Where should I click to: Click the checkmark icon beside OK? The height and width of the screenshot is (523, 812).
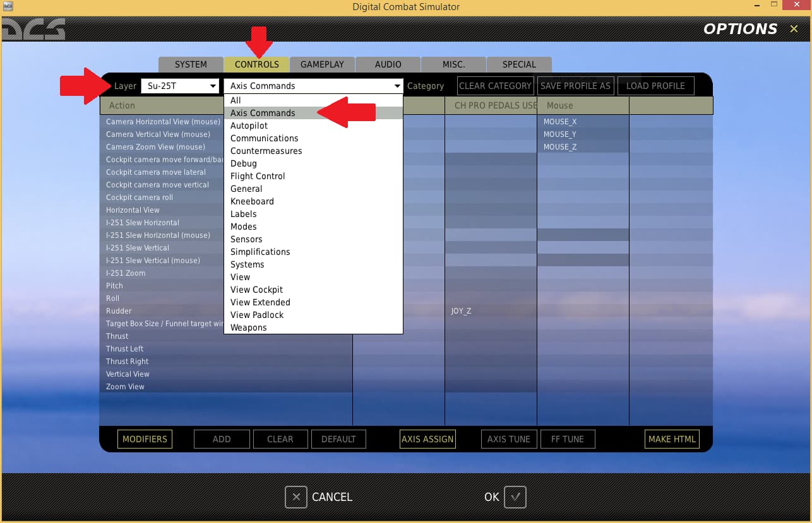pos(515,497)
